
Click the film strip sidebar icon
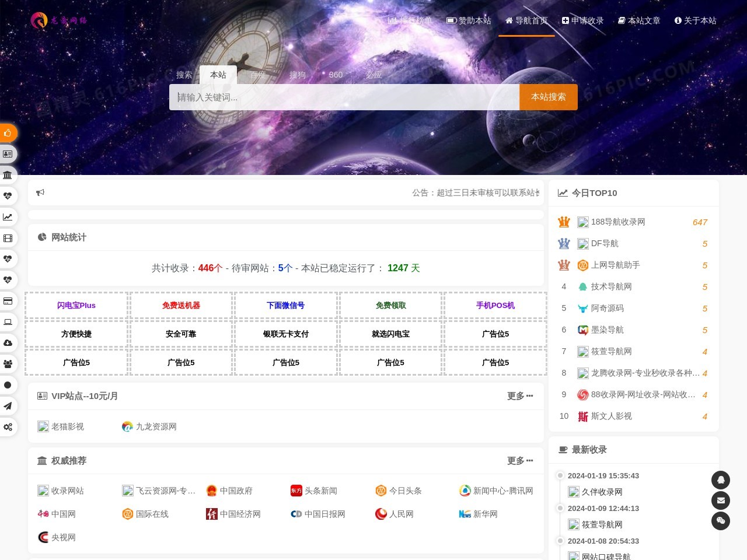coord(8,238)
